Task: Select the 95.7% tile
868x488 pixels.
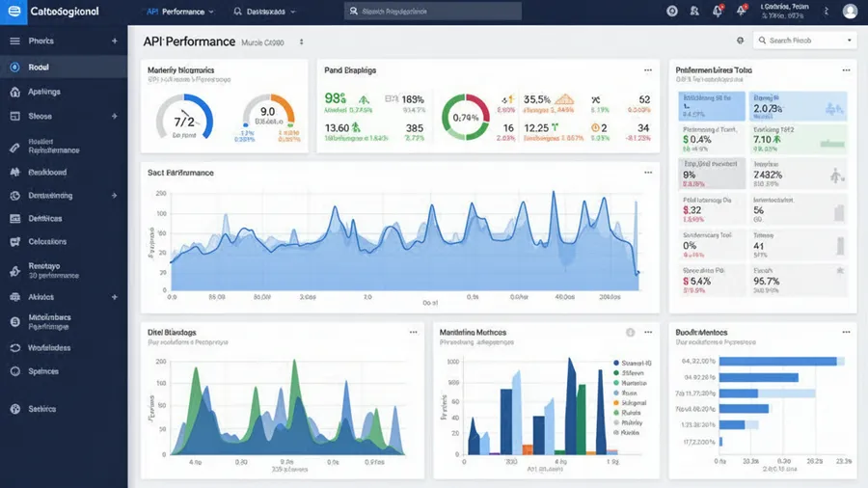Action: coord(799,281)
